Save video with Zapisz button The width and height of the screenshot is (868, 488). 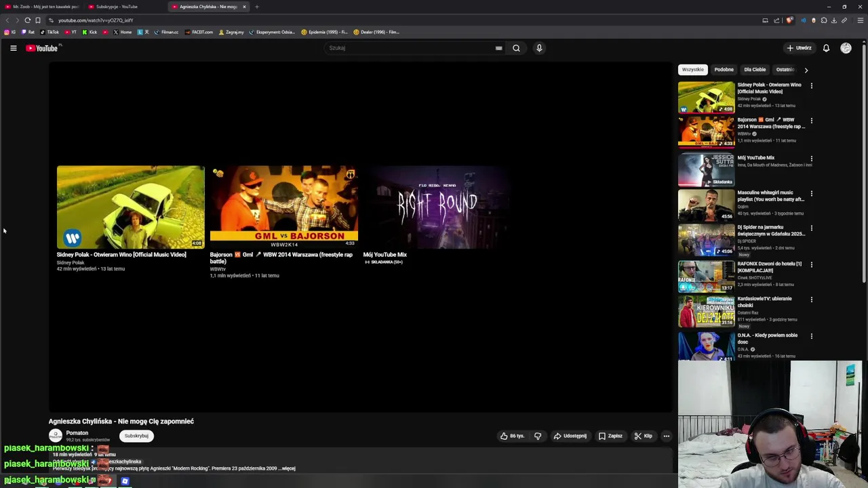coord(610,436)
